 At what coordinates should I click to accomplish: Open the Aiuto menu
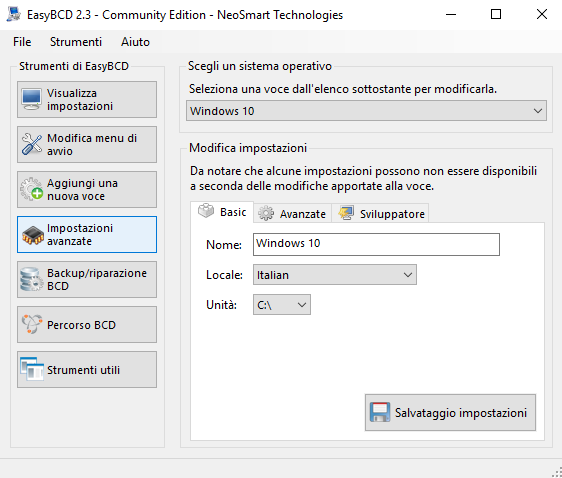pos(135,42)
